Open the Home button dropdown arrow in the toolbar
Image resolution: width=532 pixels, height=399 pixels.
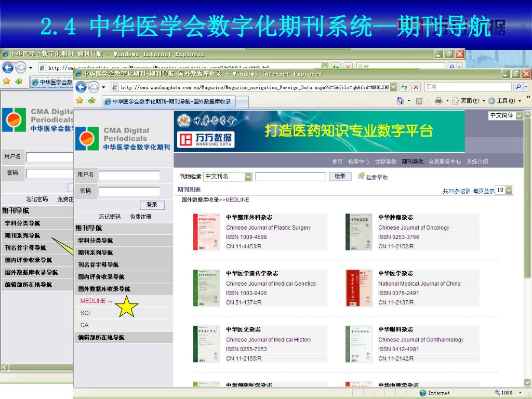tap(409, 101)
